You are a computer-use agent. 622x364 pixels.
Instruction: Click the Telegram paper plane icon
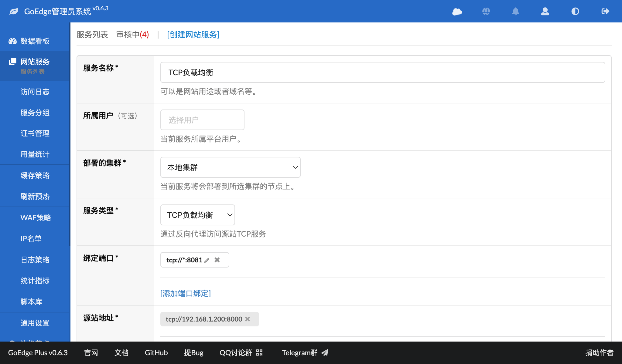pyautogui.click(x=325, y=352)
